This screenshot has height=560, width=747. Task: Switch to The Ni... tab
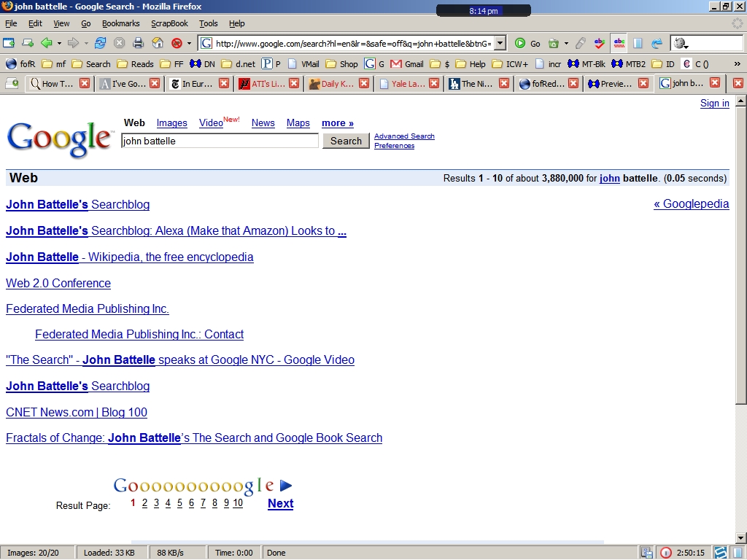472,83
